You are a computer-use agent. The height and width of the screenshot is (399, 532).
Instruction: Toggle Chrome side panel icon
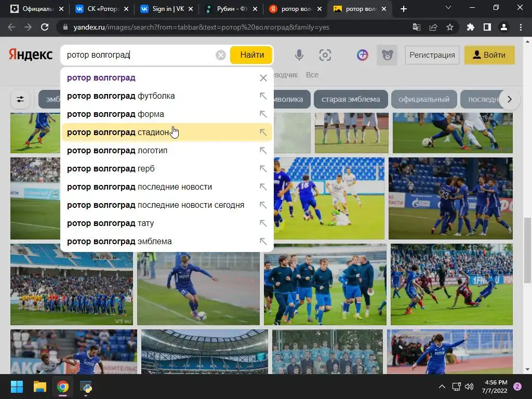coord(487,27)
